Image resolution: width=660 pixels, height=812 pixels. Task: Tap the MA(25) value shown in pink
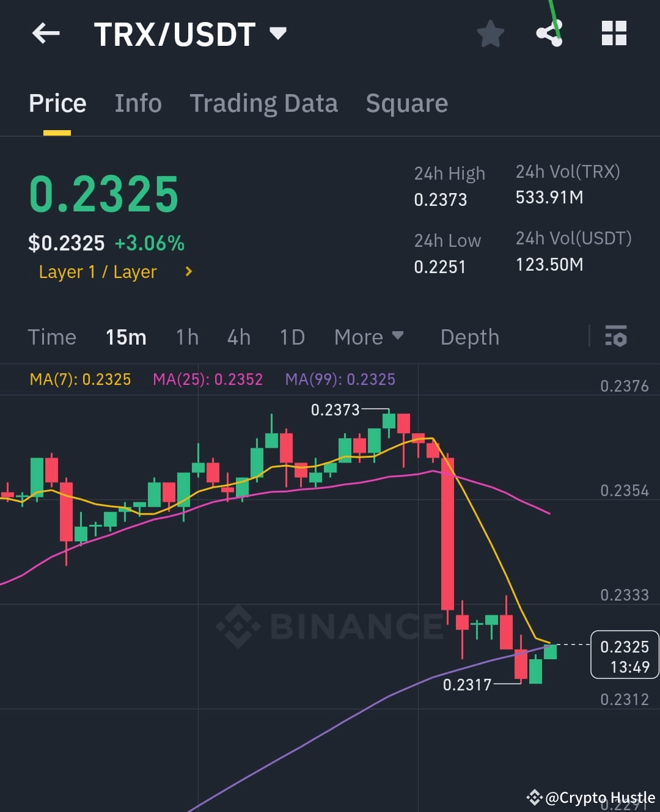coord(208,379)
